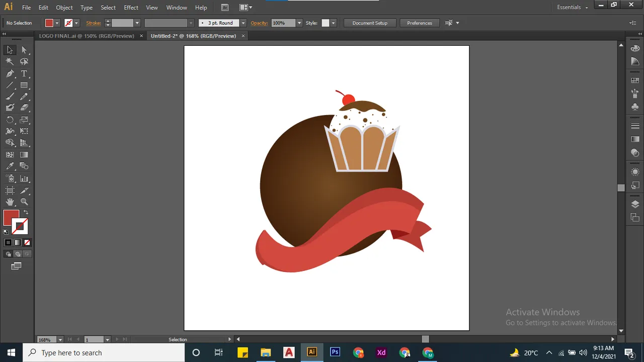
Task: Select the Lasso tool
Action: coord(24,61)
